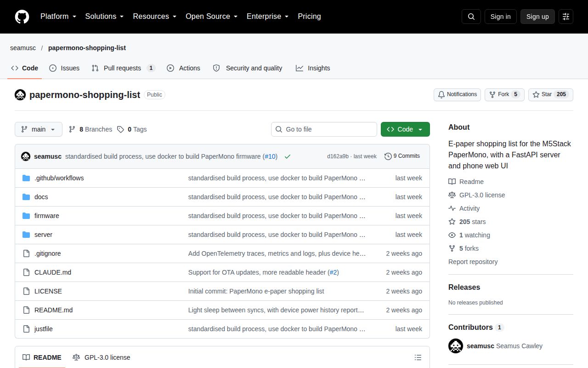This screenshot has width=588, height=368.
Task: Click the Go to file search field
Action: click(x=324, y=129)
